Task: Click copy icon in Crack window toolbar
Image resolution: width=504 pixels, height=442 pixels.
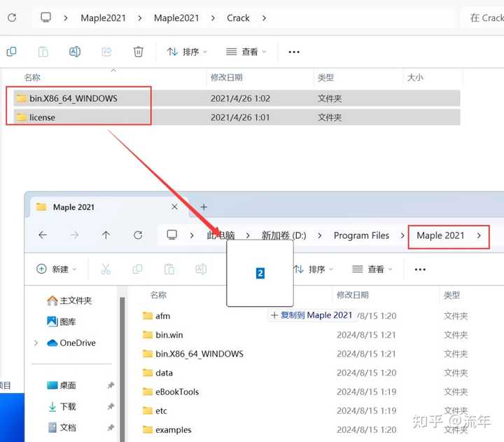Action: pos(12,51)
